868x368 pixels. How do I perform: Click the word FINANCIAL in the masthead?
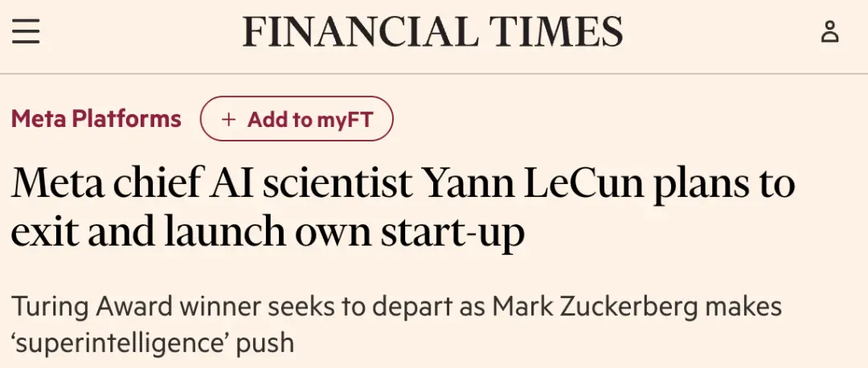[x=354, y=31]
